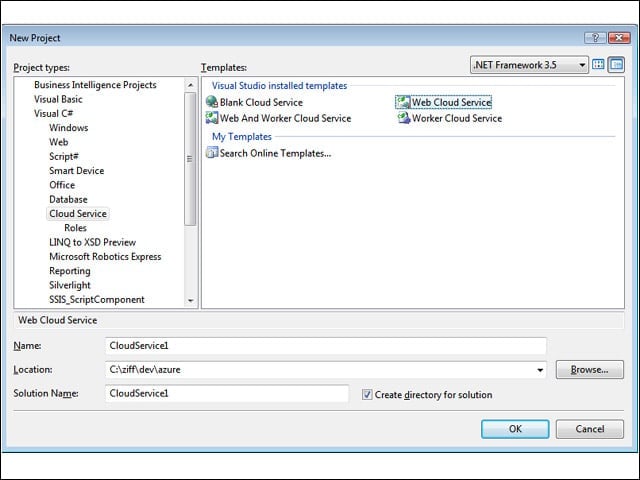Select Roles under Cloud Service

[76, 228]
